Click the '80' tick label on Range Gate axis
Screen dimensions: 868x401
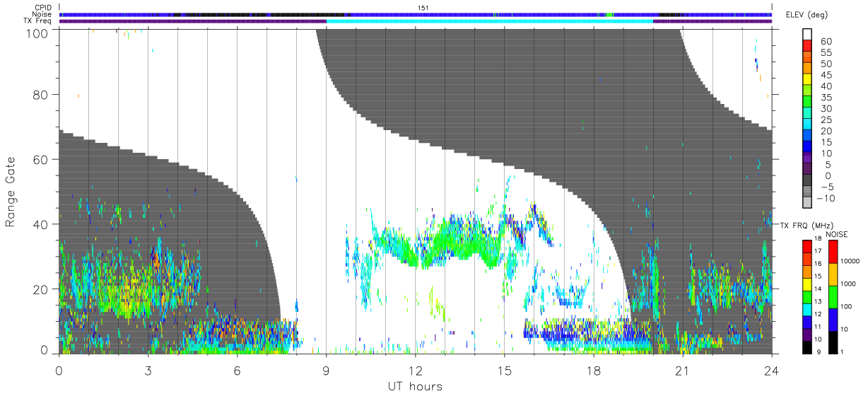(40, 95)
